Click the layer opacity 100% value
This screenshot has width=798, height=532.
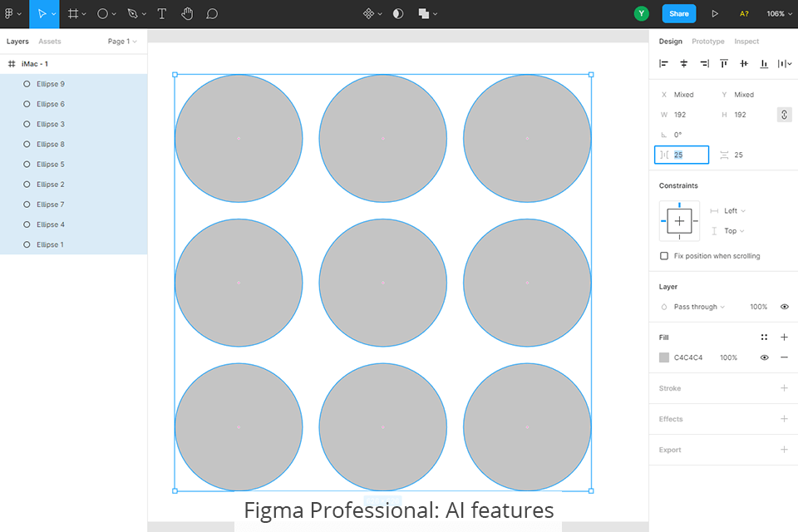click(758, 307)
